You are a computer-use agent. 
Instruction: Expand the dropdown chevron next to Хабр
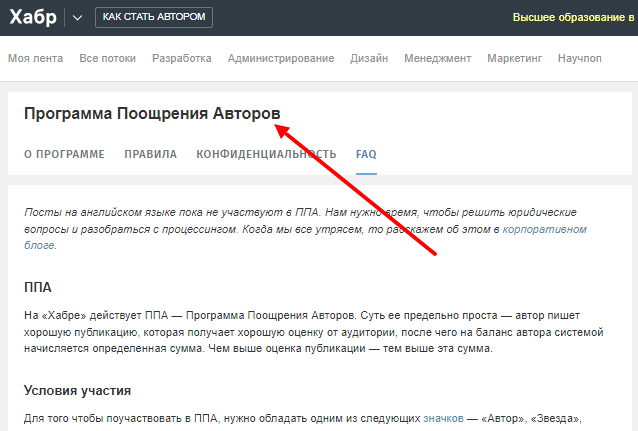(77, 18)
